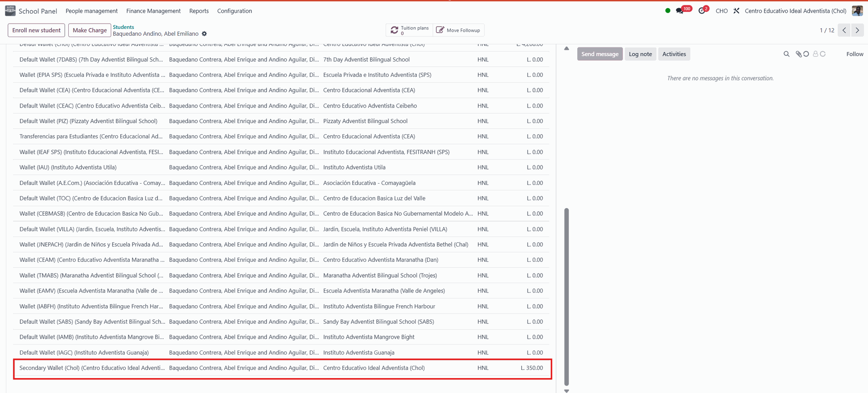Open the conversations icon with 100 badge
This screenshot has width=868, height=393.
680,11
